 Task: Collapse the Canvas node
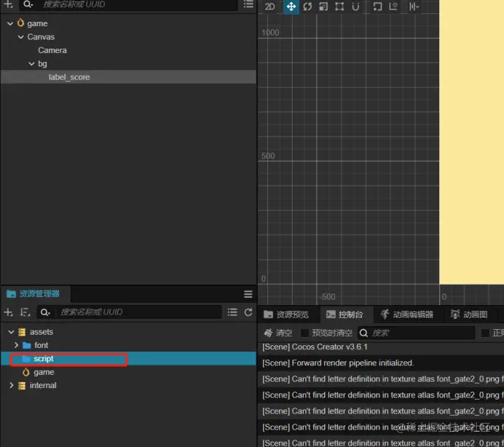(x=21, y=37)
